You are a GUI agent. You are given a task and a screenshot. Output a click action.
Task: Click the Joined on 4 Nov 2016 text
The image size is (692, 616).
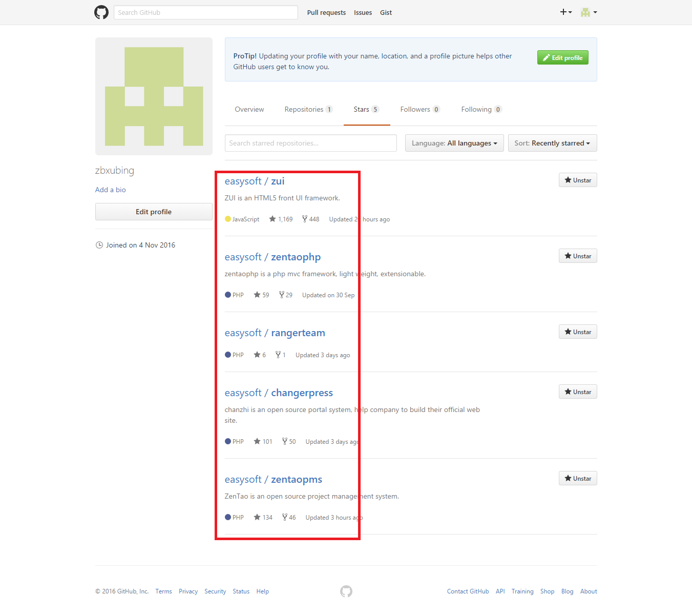pos(140,245)
